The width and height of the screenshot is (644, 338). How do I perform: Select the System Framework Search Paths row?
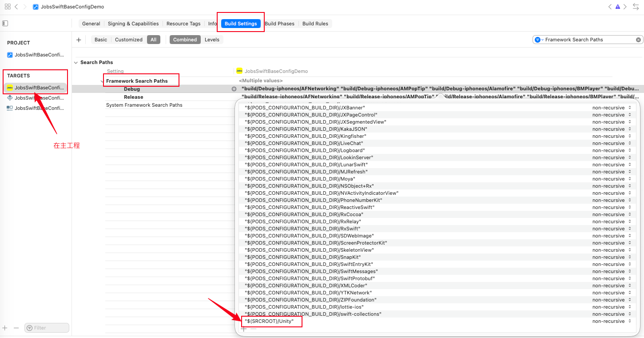pyautogui.click(x=144, y=105)
